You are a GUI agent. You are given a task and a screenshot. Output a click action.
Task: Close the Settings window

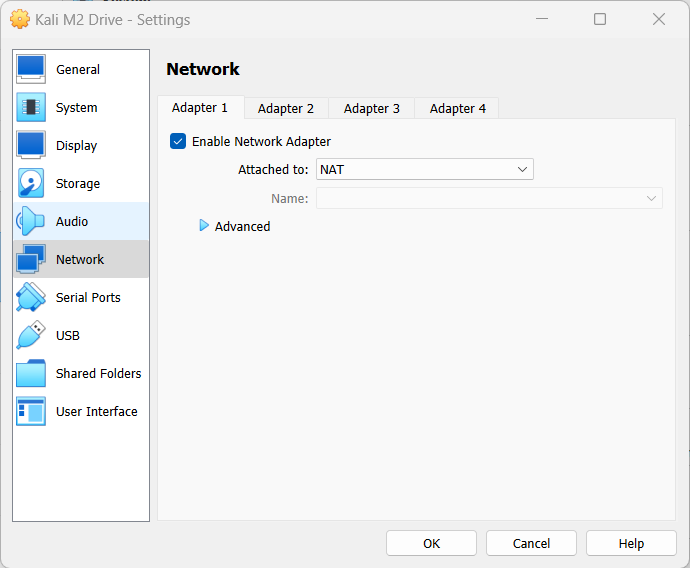pyautogui.click(x=659, y=19)
